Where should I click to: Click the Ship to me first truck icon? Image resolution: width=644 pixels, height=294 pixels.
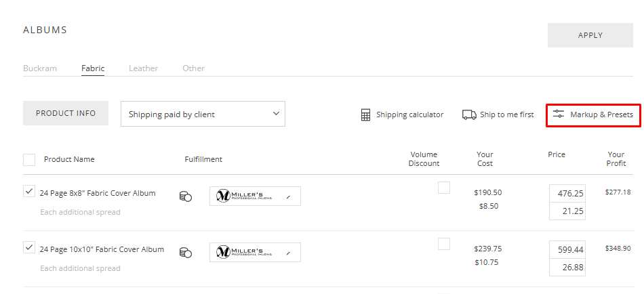click(x=469, y=114)
